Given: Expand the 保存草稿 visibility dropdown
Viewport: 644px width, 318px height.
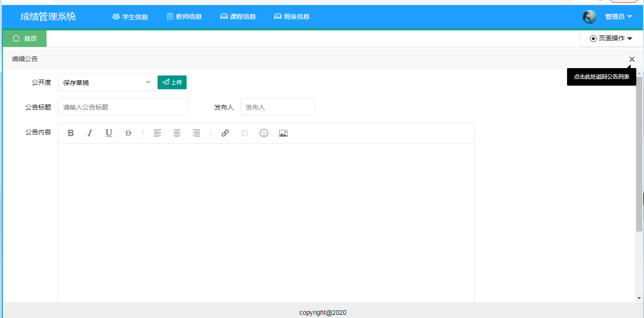Looking at the screenshot, I should click(107, 83).
